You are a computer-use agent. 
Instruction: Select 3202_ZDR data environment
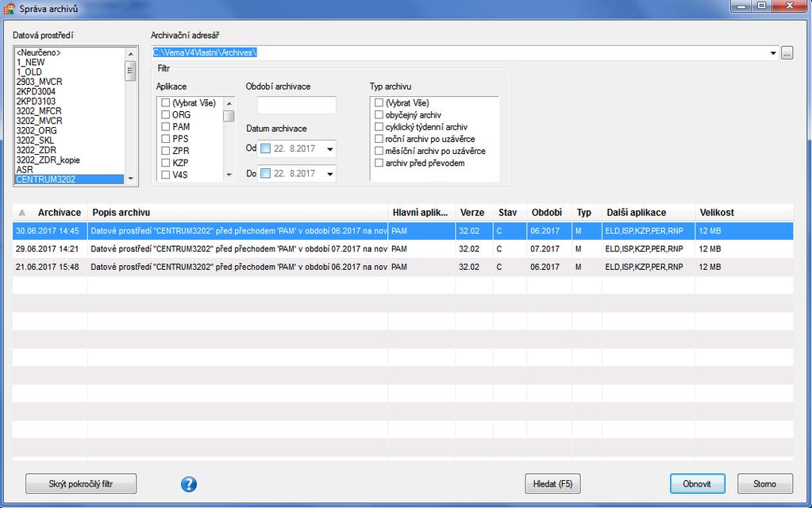point(69,150)
